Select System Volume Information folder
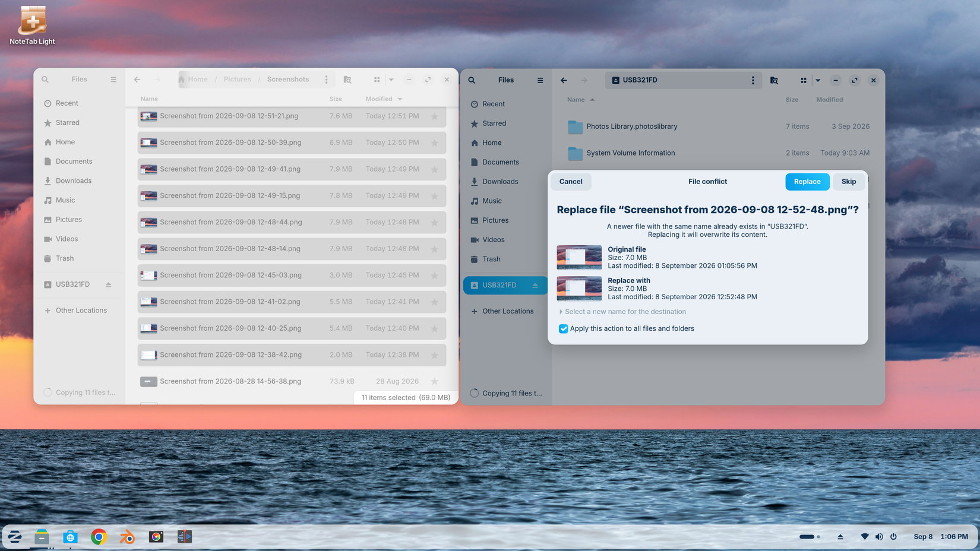The width and height of the screenshot is (980, 551). (x=719, y=153)
